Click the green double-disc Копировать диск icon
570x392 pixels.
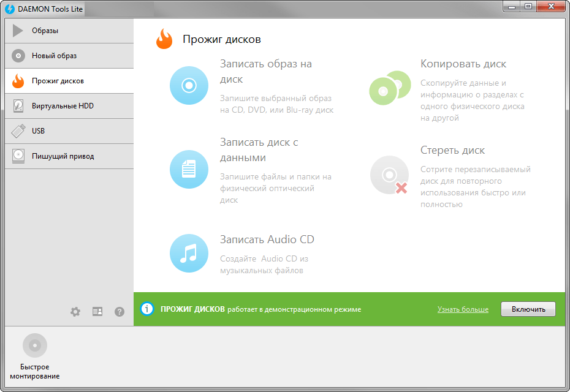[x=390, y=88]
